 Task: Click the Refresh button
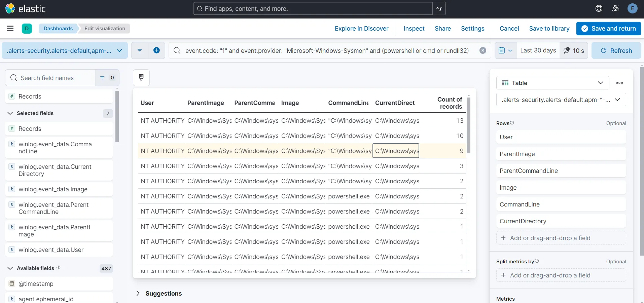click(x=616, y=50)
